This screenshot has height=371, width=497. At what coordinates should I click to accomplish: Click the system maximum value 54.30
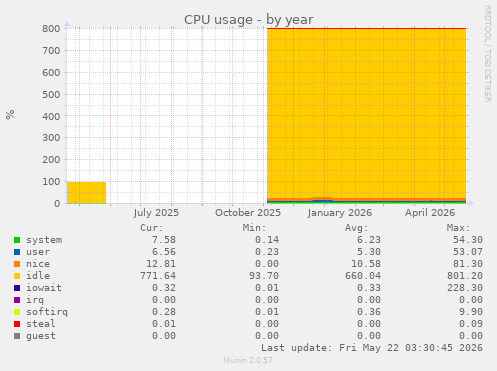click(x=468, y=240)
